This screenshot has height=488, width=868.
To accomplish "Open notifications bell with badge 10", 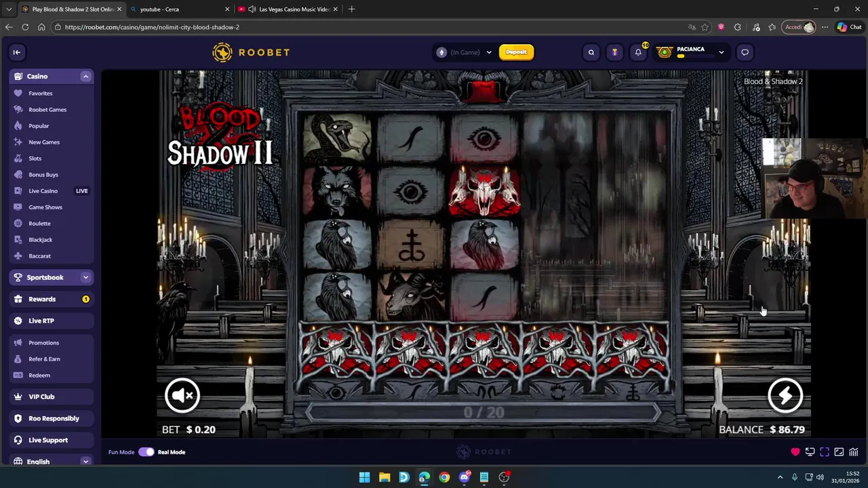I will click(638, 52).
